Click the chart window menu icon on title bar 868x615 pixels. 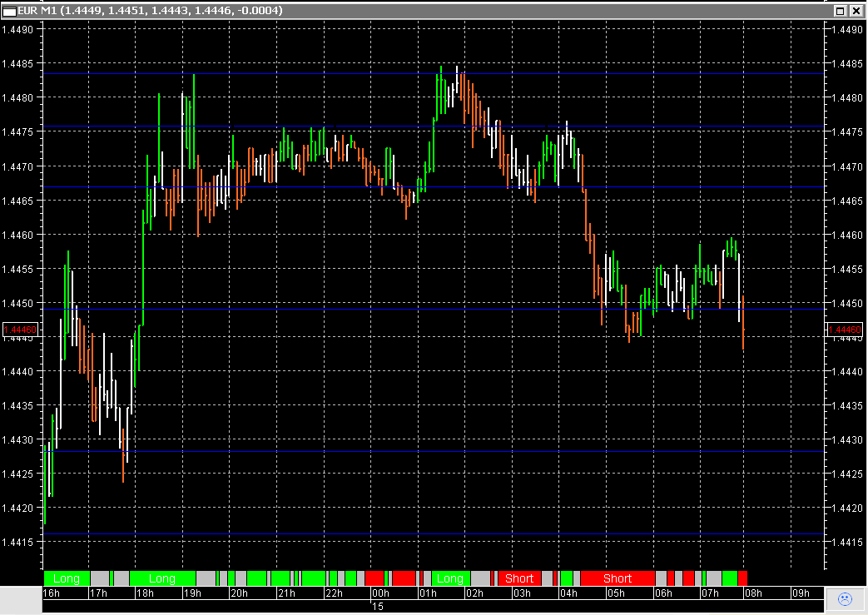click(10, 11)
